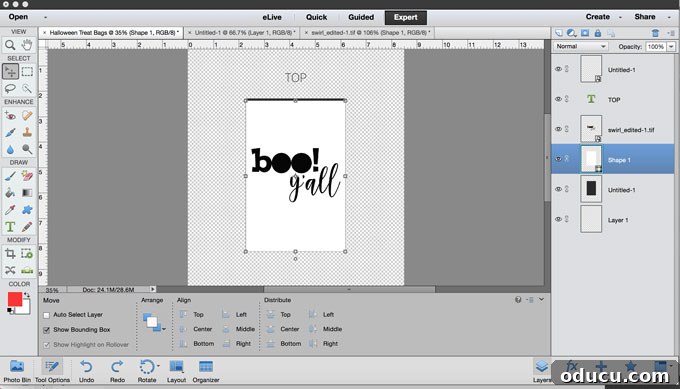Select the Eraser tool
The width and height of the screenshot is (680, 389).
click(27, 176)
